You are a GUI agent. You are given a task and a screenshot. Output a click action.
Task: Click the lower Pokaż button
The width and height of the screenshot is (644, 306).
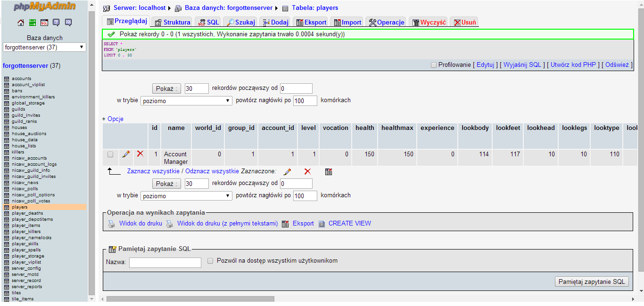[x=166, y=184]
